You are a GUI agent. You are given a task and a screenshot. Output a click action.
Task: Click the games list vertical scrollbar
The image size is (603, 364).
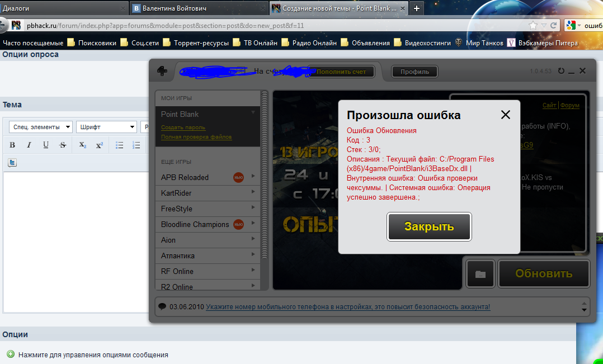tap(264, 175)
